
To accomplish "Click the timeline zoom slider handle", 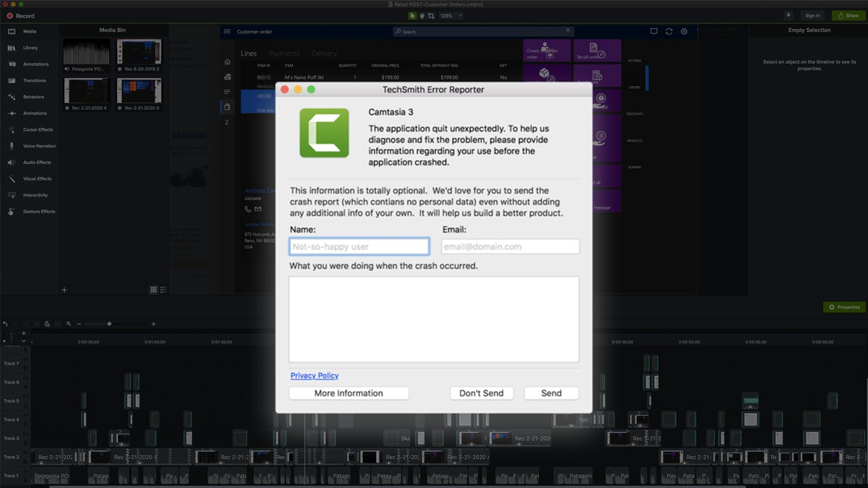I will point(109,324).
